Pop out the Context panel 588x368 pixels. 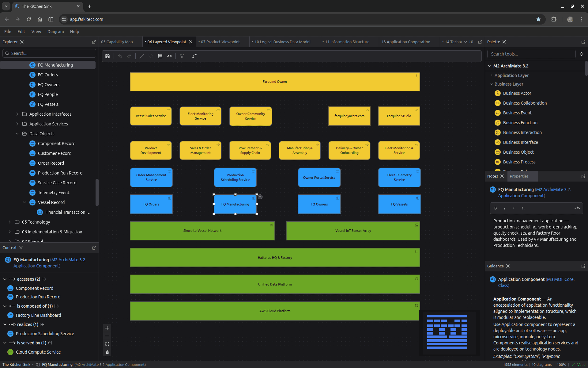coord(94,248)
